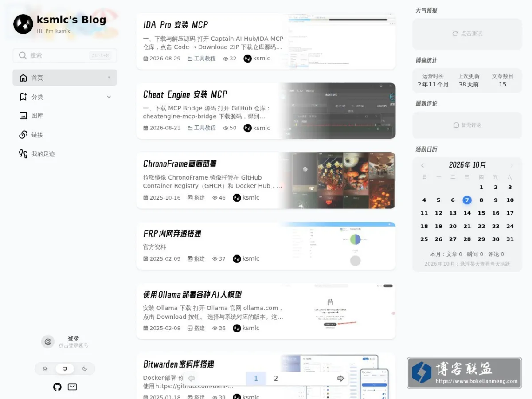Screen dimensions: 532x399
Task: Click ksmlc author avatar on ChronoFrame post
Action: coord(237,198)
